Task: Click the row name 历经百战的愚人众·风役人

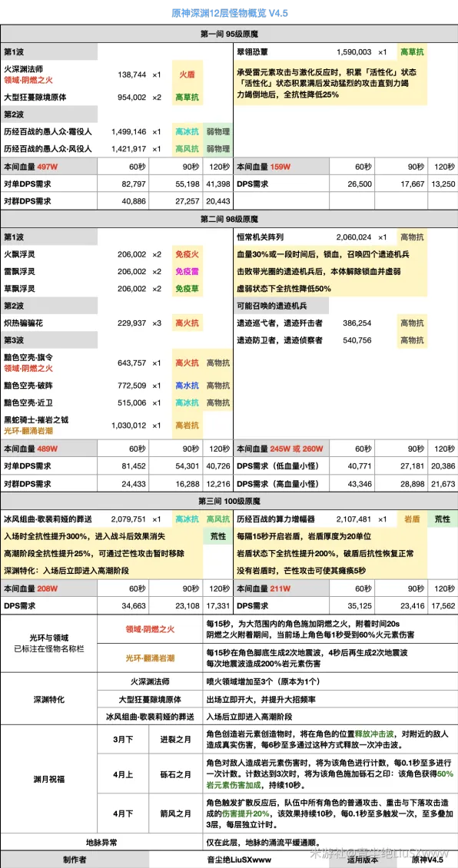Action: (x=48, y=149)
